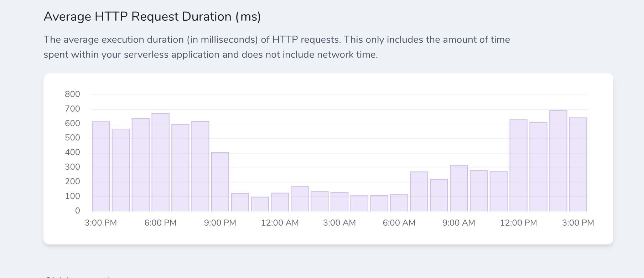Click the rightmost 3:00 PM axis label
Image resolution: width=644 pixels, height=278 pixels.
[578, 223]
